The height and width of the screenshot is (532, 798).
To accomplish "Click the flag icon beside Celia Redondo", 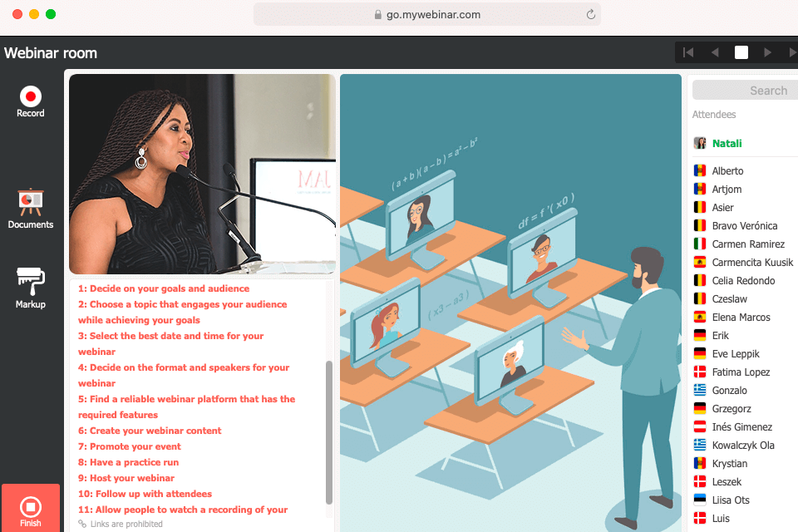I will pyautogui.click(x=700, y=280).
